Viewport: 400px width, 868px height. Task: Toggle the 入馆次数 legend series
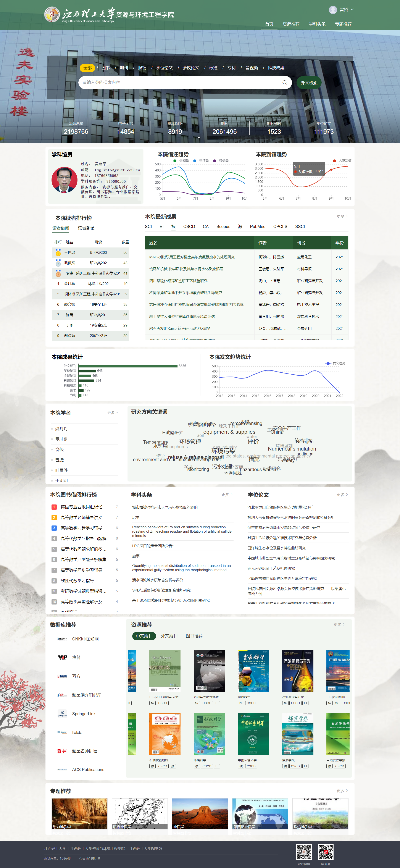342,161
